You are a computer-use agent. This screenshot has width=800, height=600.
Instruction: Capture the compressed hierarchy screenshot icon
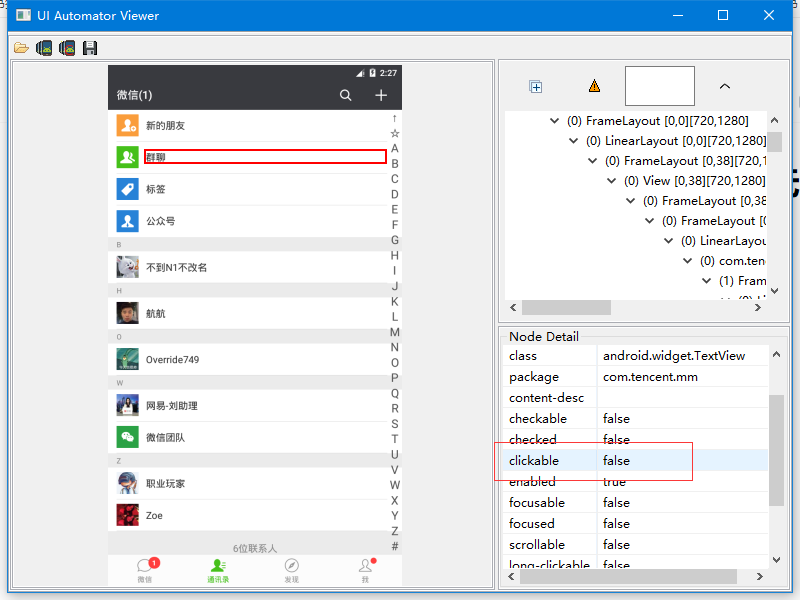[67, 48]
